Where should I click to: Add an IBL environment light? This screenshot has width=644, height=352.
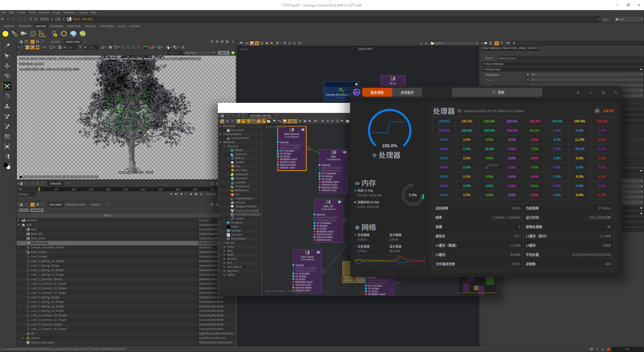[83, 34]
